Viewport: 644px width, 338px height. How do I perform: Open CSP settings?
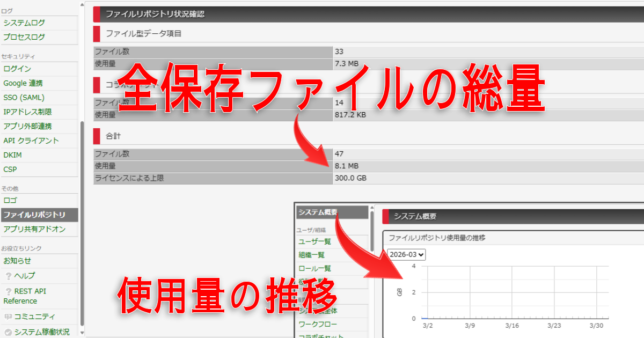[10, 170]
